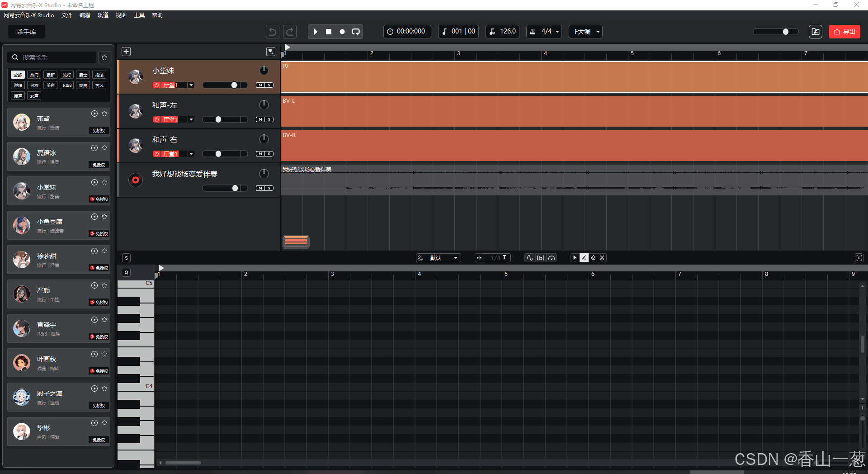The image size is (868, 474).
Task: Toggle effect power on 和声-右 track
Action: (157, 154)
